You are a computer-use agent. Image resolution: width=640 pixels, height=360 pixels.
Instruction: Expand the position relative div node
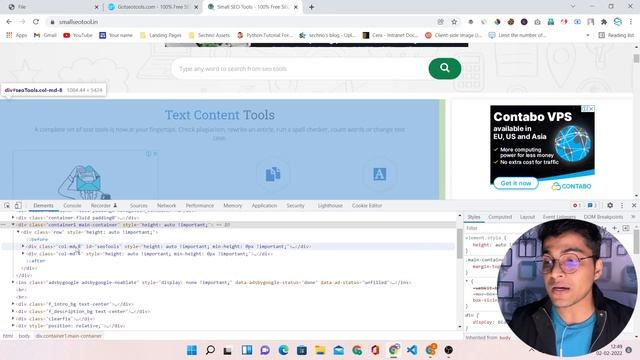(x=13, y=326)
